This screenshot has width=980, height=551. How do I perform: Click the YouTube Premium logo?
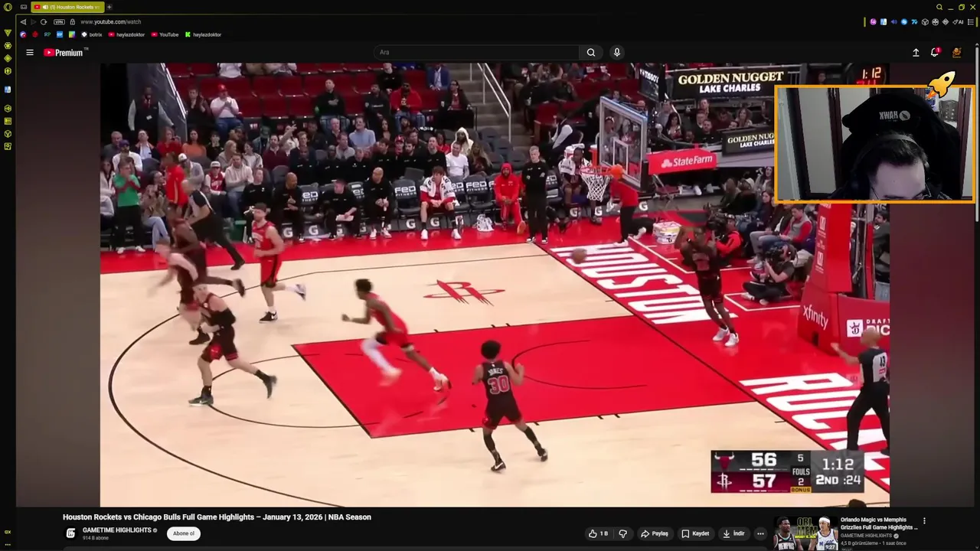pos(64,53)
